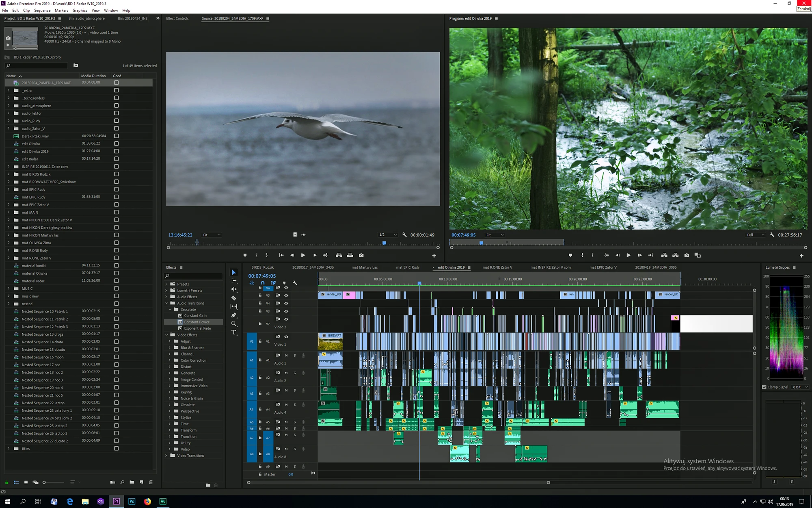Expand Blur & Sharpen effects folder

(x=170, y=348)
